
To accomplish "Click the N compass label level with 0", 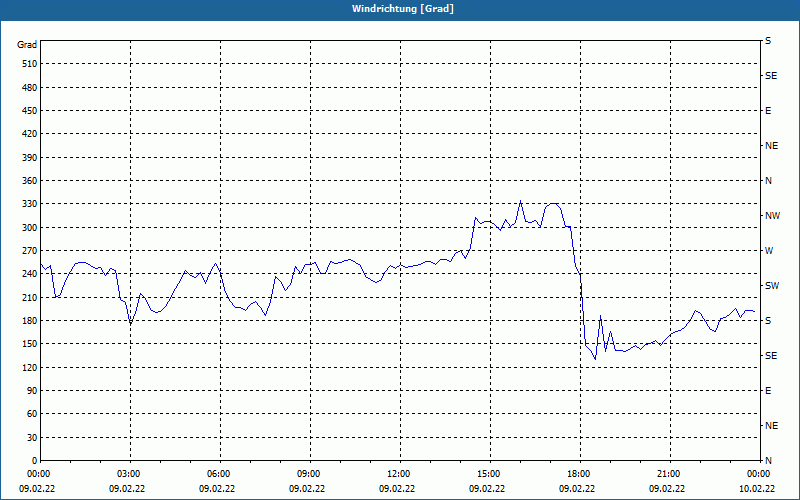I will [x=768, y=461].
